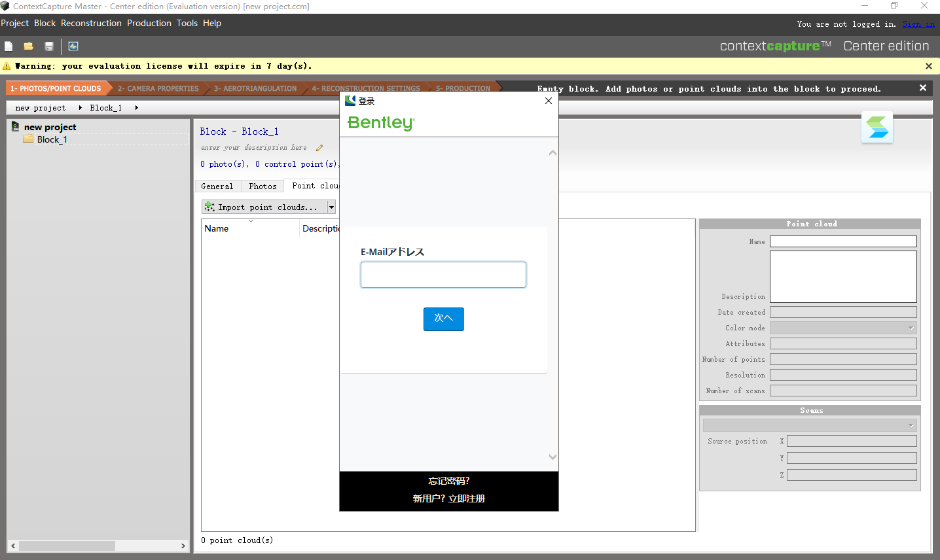
Task: Click the New project toolbar icon
Action: [x=9, y=46]
